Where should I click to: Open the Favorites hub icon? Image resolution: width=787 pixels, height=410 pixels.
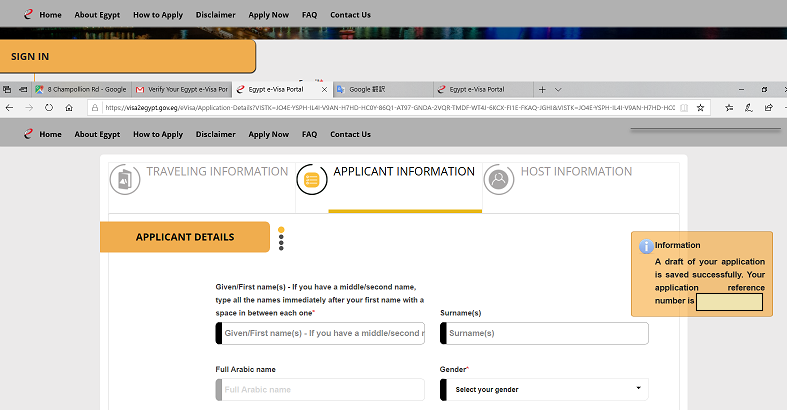click(729, 107)
